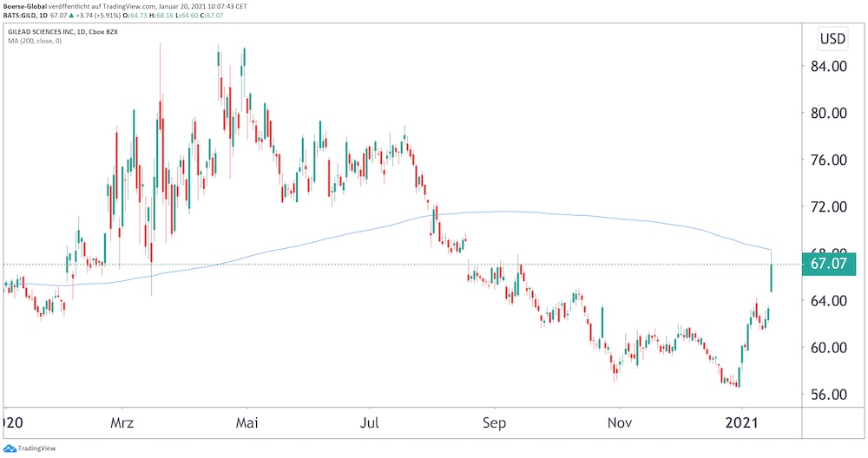
Task: Click the Nov time axis label
Action: click(620, 423)
